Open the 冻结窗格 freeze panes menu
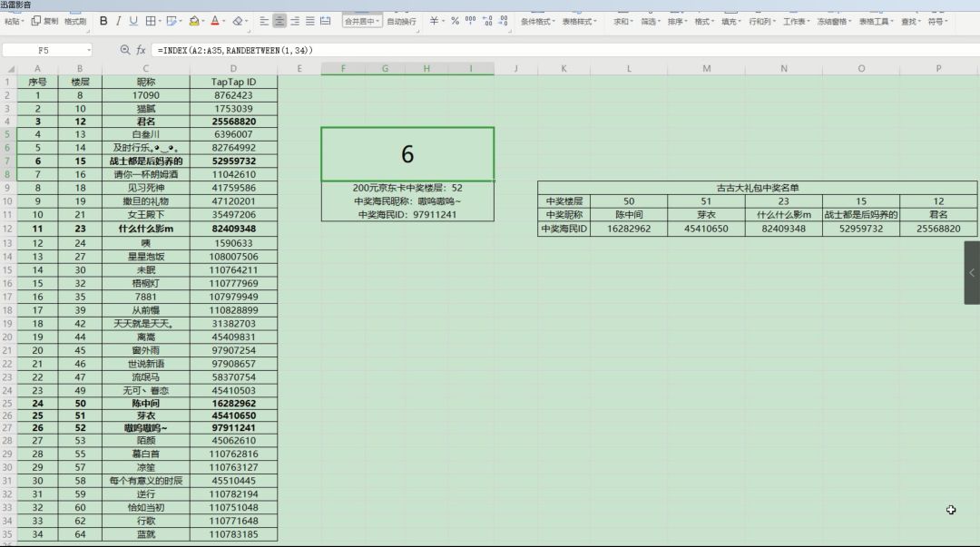This screenshot has height=547, width=980. pyautogui.click(x=835, y=21)
